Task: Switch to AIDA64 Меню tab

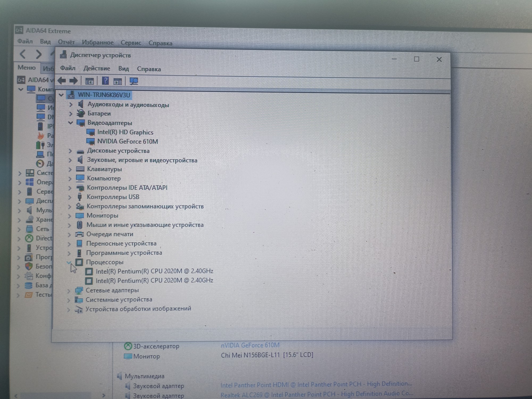Action: pyautogui.click(x=27, y=67)
